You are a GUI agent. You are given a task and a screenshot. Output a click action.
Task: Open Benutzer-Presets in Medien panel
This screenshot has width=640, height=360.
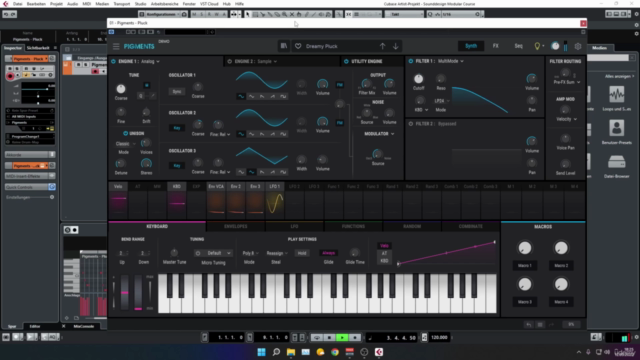tap(616, 132)
